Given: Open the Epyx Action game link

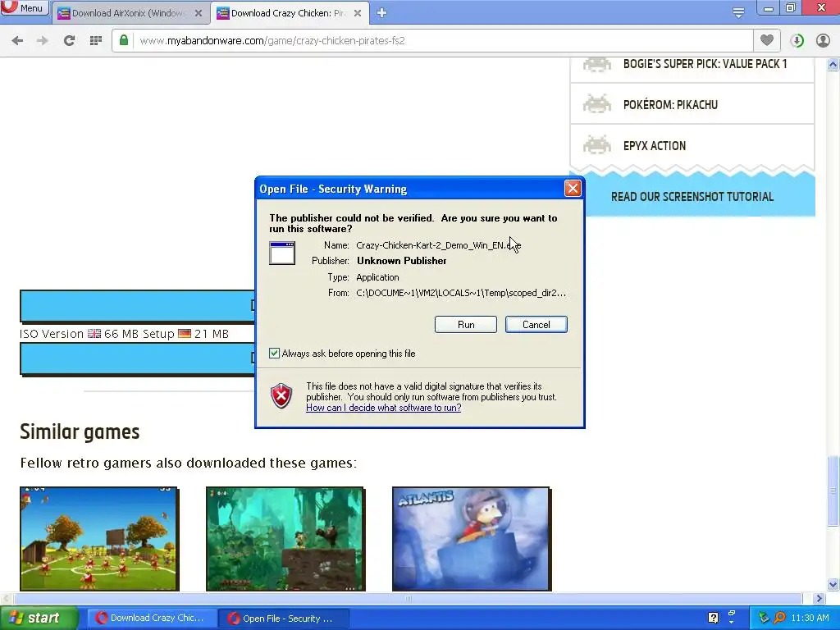Looking at the screenshot, I should 654,146.
